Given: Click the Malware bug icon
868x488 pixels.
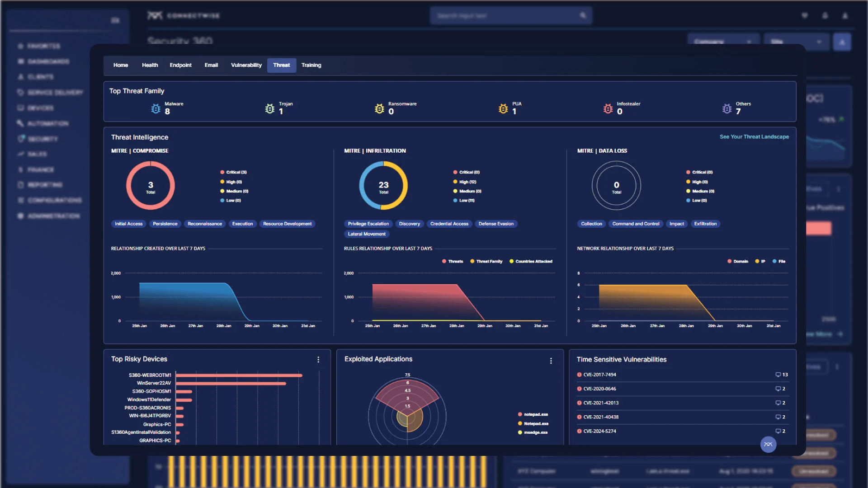Looking at the screenshot, I should coord(156,109).
